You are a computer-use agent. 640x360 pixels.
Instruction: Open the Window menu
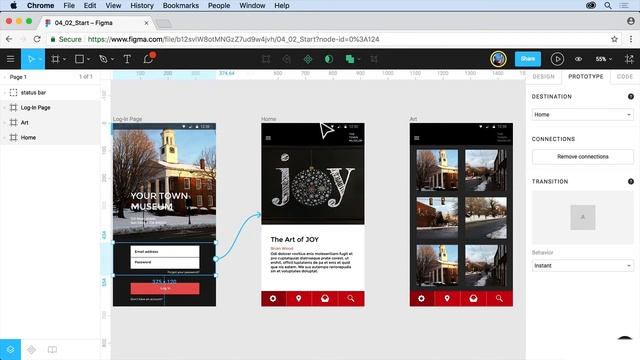252,6
